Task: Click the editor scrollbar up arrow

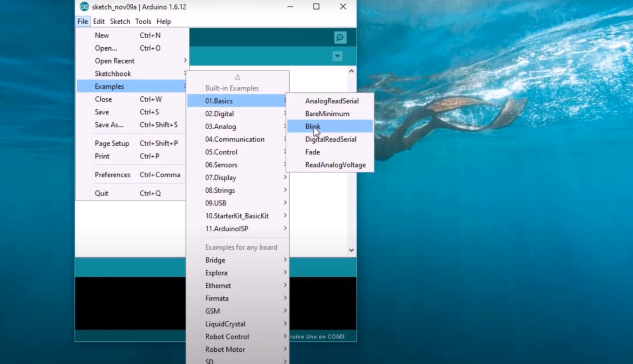Action: [351, 71]
